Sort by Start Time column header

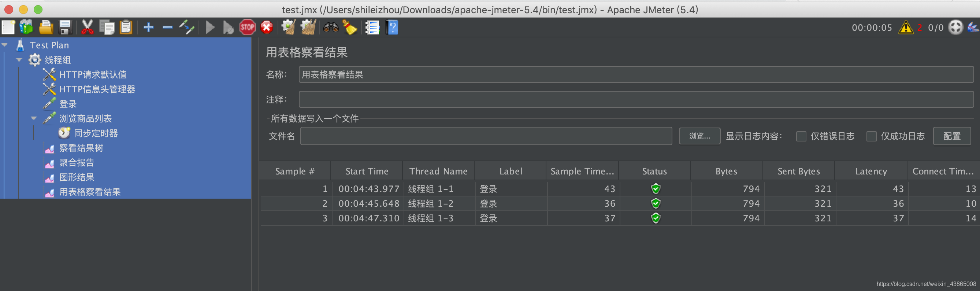point(367,172)
